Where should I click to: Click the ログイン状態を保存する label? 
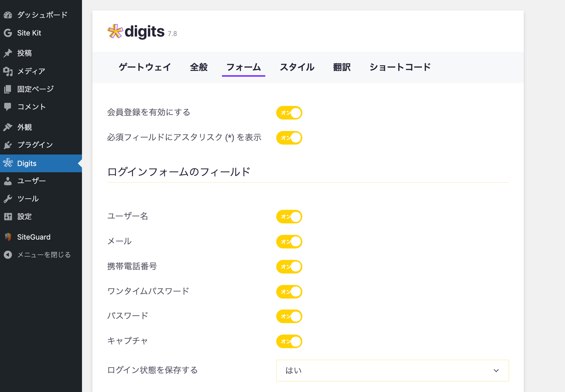[152, 370]
